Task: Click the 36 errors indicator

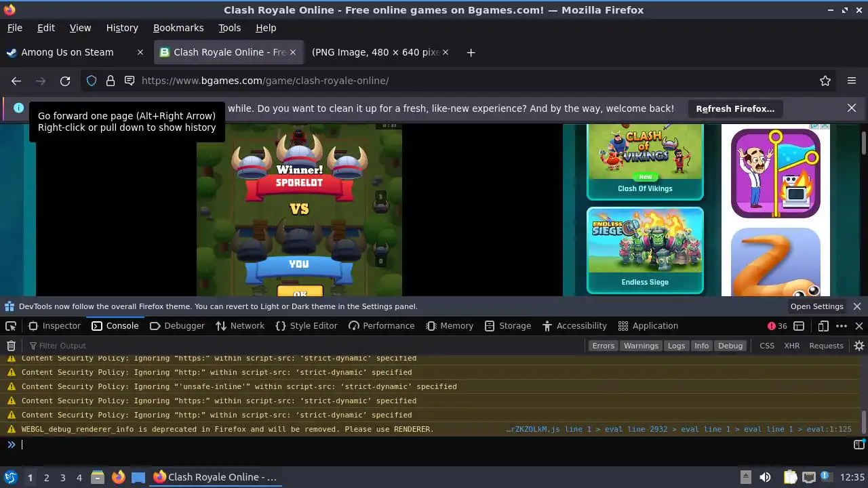Action: click(777, 326)
